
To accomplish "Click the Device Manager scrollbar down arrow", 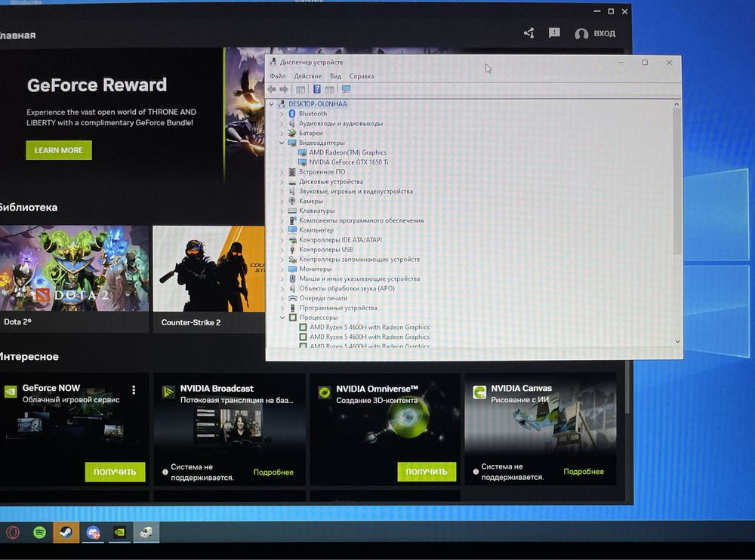I will (677, 341).
